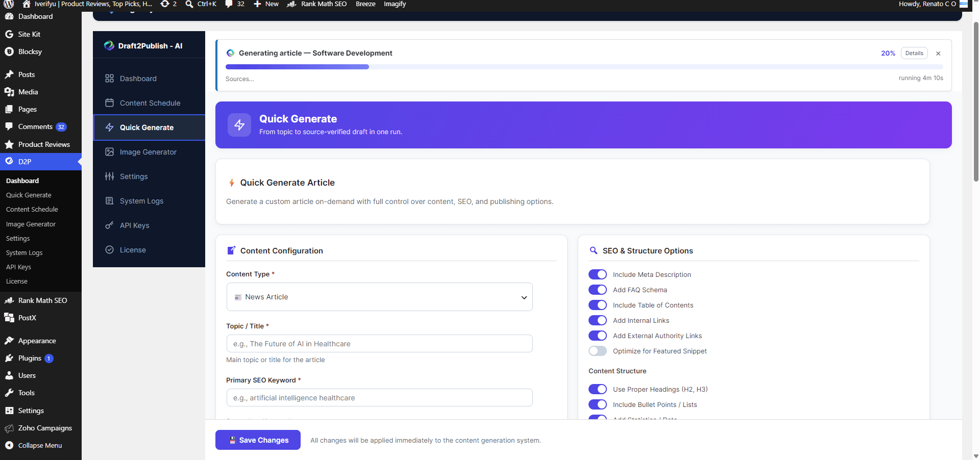
Task: Open the + New admin bar menu
Action: click(x=266, y=4)
